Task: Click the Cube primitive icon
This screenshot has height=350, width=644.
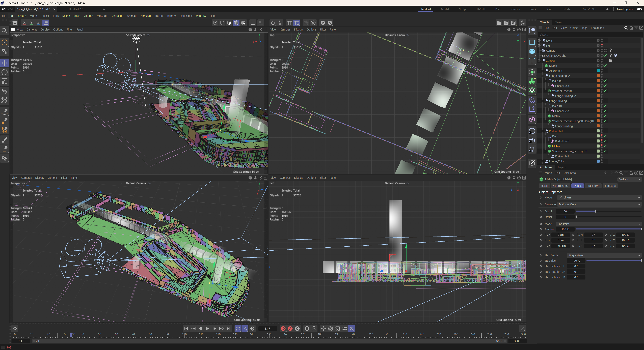Action: point(532,51)
